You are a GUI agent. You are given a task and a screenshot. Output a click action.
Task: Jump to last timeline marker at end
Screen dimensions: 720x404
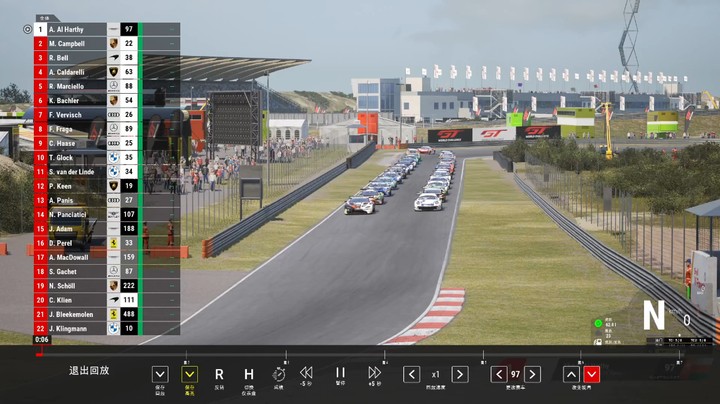pyautogui.click(x=680, y=355)
